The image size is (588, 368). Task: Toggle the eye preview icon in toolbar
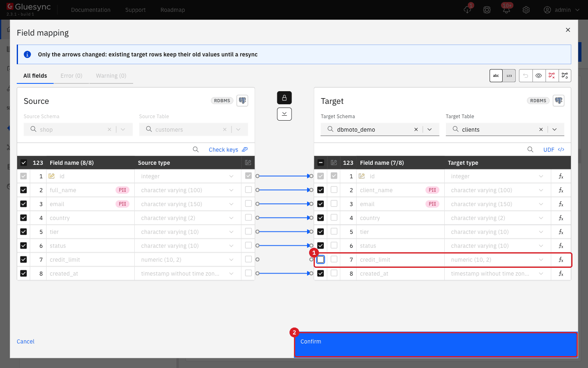[x=539, y=76]
